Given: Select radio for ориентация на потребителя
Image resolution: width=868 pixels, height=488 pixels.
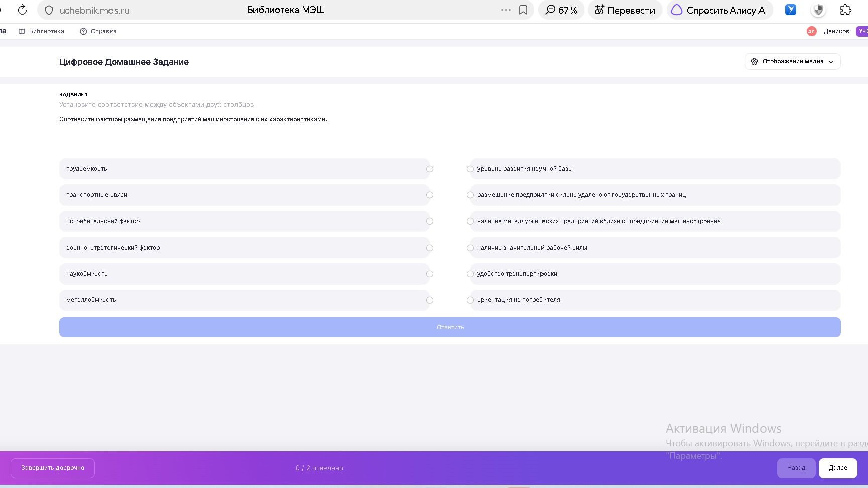Looking at the screenshot, I should coord(470,300).
